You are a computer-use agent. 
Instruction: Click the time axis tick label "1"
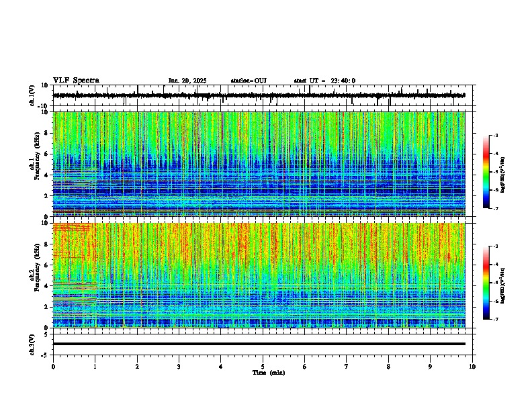95,367
